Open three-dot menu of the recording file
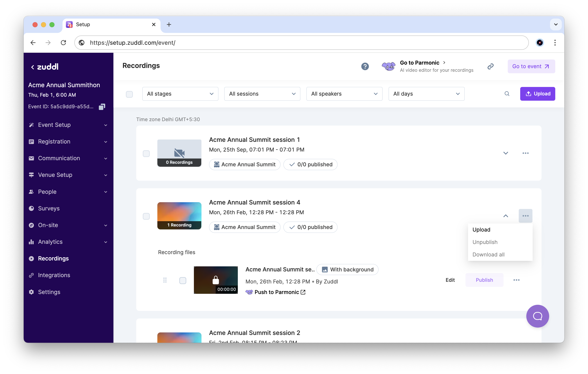Viewport: 588px width, 374px height. tap(516, 280)
